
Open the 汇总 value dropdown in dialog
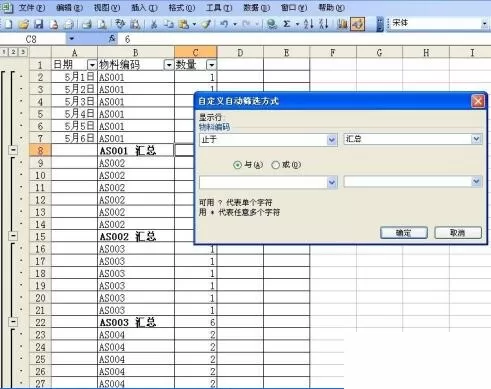[477, 139]
